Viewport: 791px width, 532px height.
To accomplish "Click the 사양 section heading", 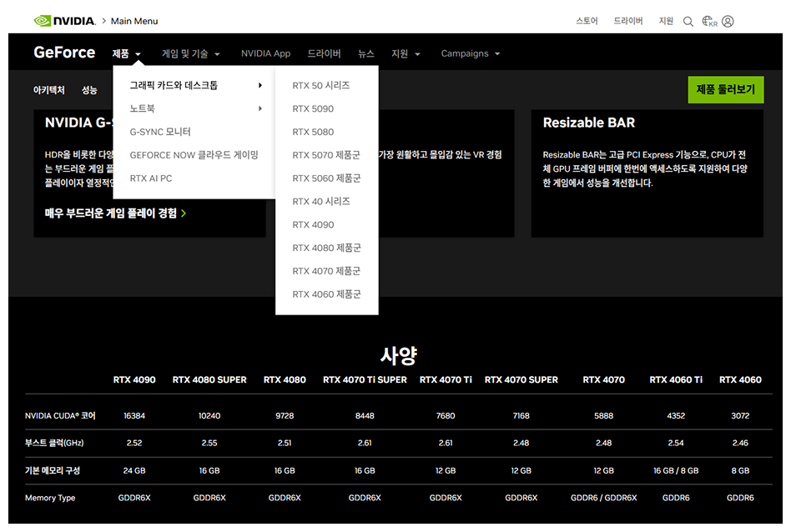I will pyautogui.click(x=399, y=355).
